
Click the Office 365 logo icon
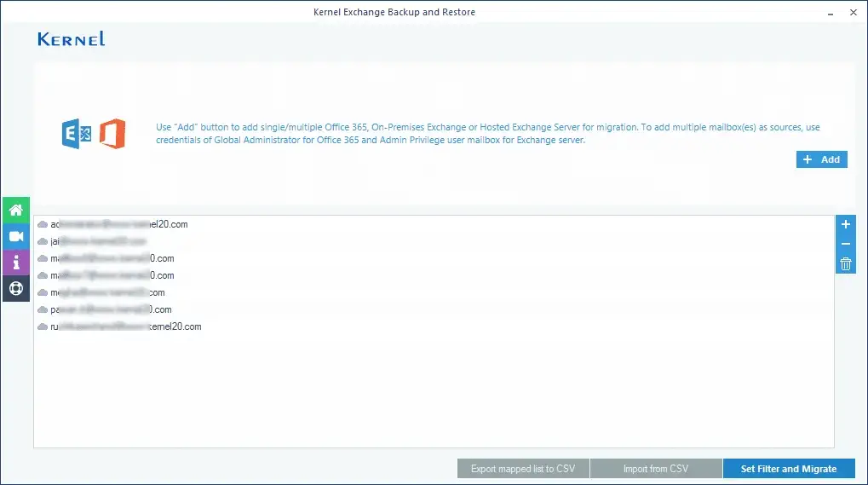point(112,134)
